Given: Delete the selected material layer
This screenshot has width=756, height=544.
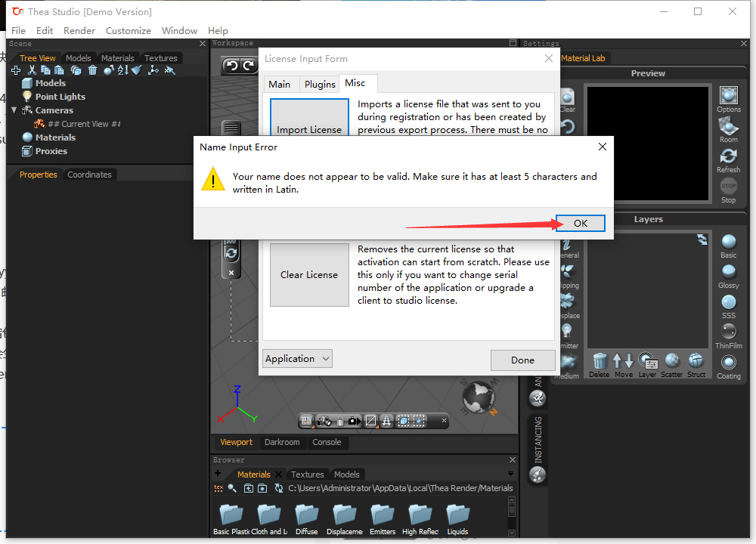Looking at the screenshot, I should click(x=600, y=366).
